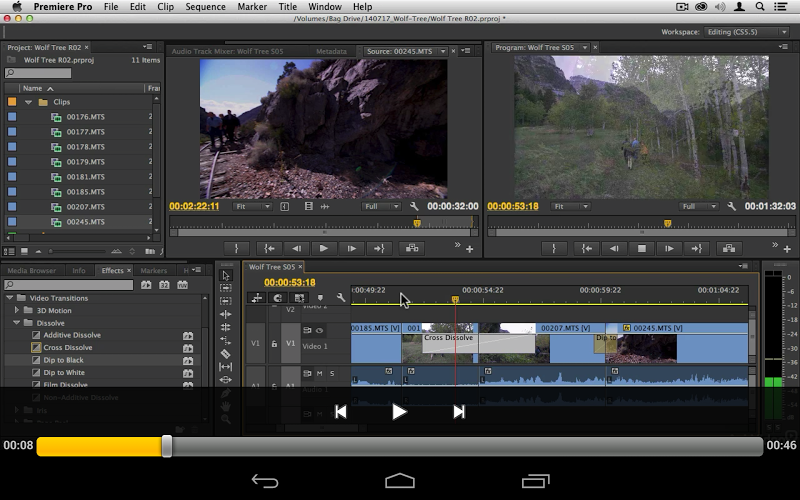Toggle the V1 track lock

pyautogui.click(x=274, y=344)
